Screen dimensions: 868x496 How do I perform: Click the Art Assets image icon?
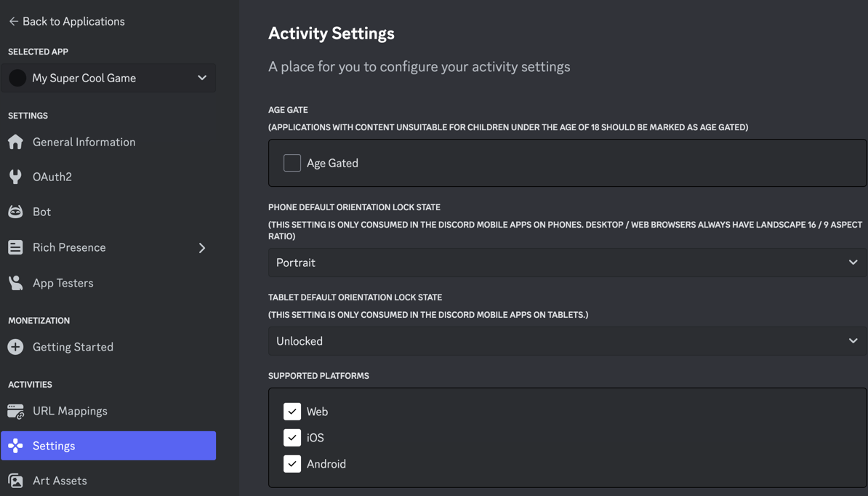pos(15,481)
